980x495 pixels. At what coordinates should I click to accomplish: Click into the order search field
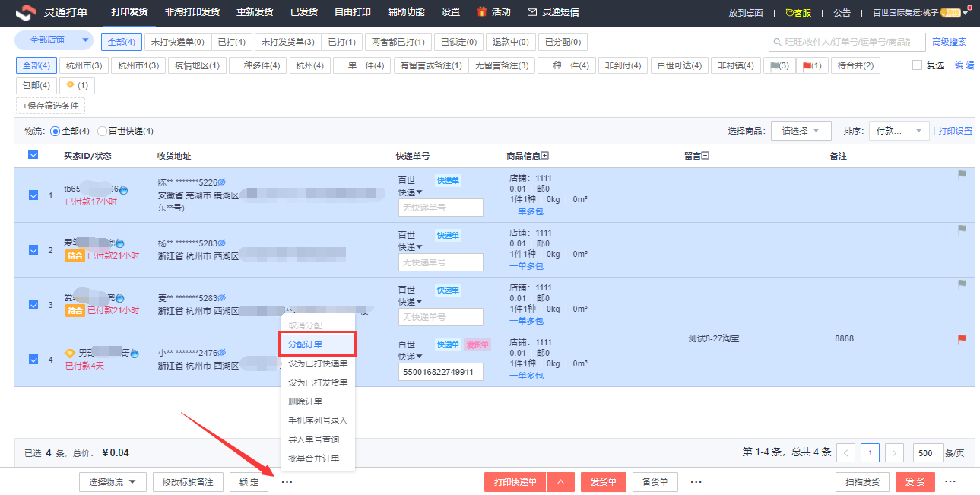(x=846, y=42)
